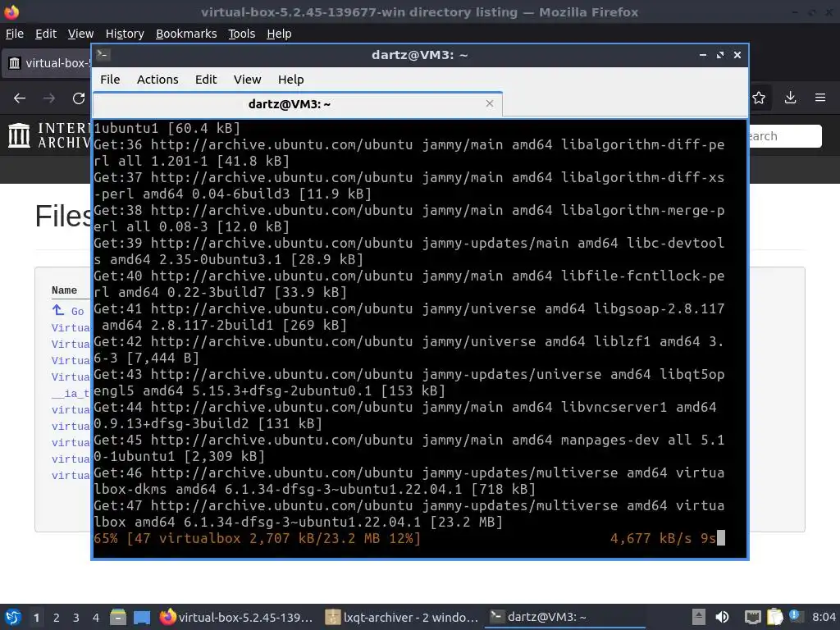
Task: Click the Internet Archive search field
Action: pyautogui.click(x=785, y=136)
